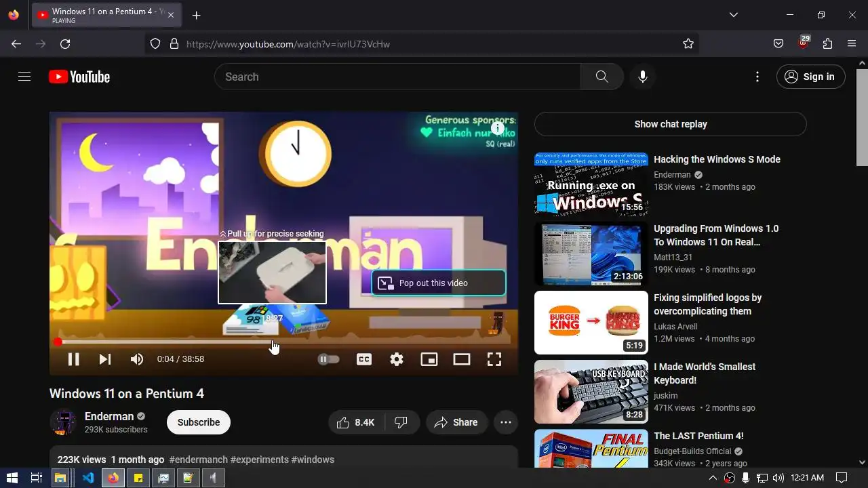868x488 pixels.
Task: Open Enderman channel avatar
Action: (63, 422)
